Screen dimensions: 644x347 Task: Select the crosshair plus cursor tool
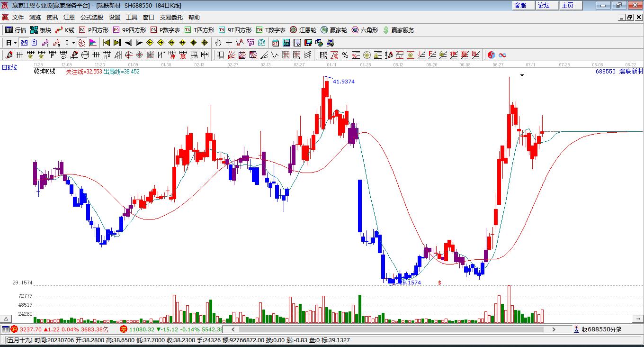(229, 43)
